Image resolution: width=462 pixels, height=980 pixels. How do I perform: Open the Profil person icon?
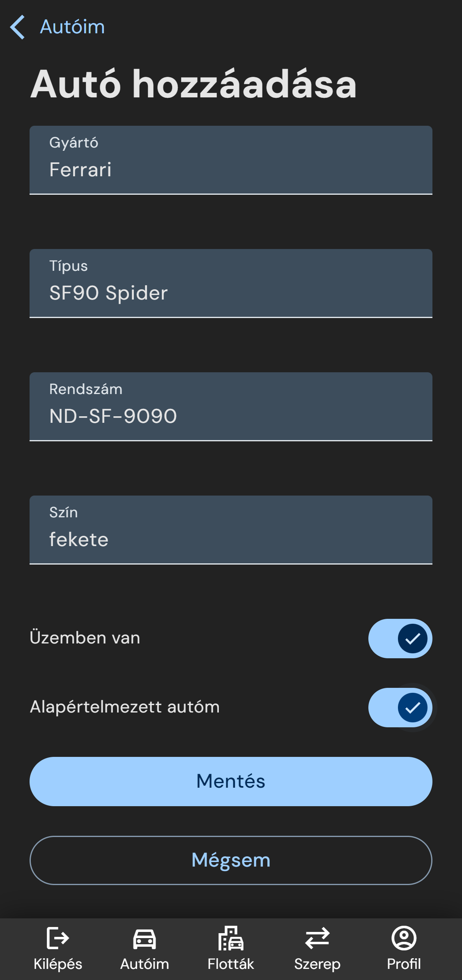(x=404, y=938)
